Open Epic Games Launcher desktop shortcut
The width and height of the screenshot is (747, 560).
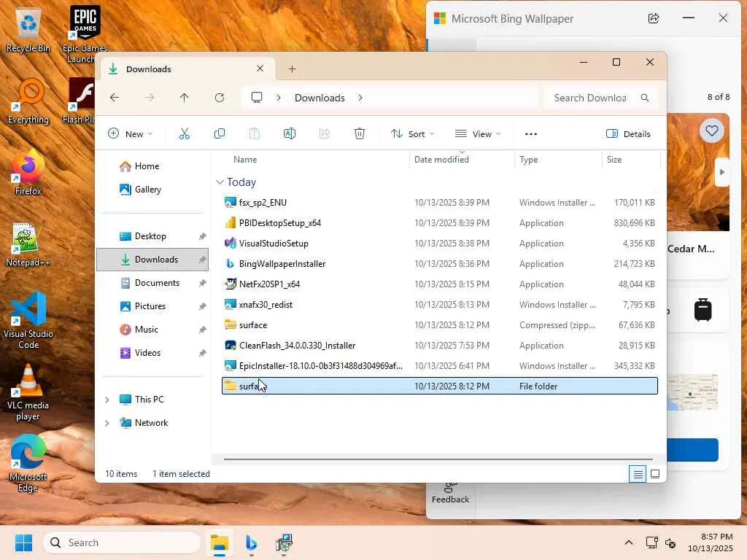pos(85,34)
